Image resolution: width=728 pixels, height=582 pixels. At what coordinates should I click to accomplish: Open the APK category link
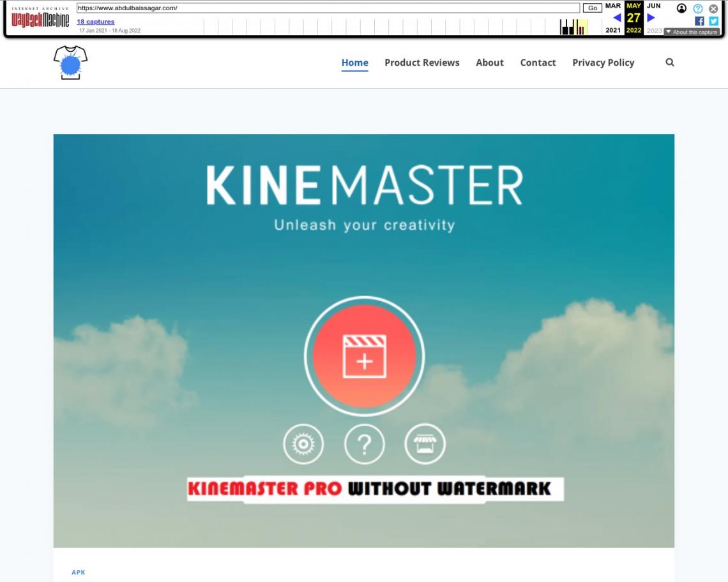[79, 572]
